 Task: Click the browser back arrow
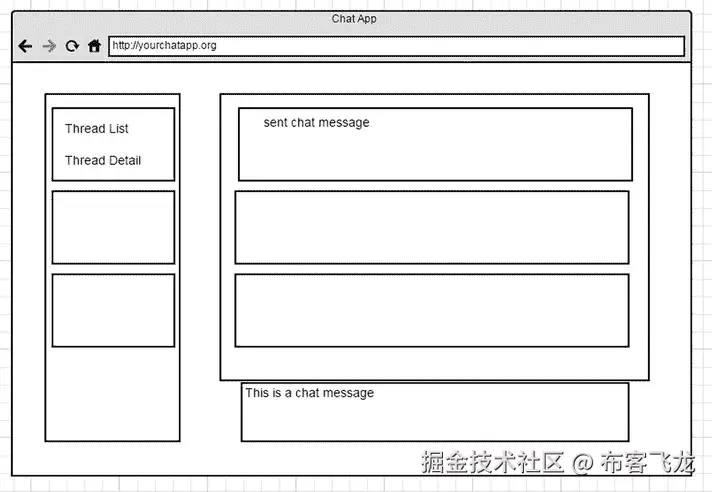(x=25, y=46)
